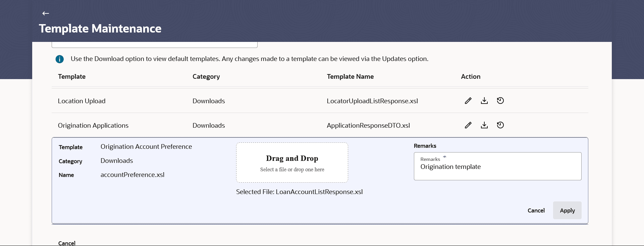
Task: Go back using the arrow icon
Action: click(46, 13)
